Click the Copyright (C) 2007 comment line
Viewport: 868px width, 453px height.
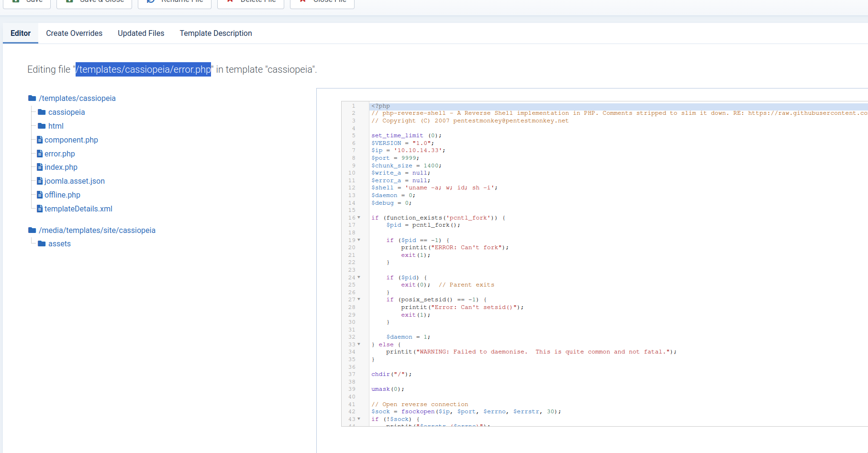(470, 121)
